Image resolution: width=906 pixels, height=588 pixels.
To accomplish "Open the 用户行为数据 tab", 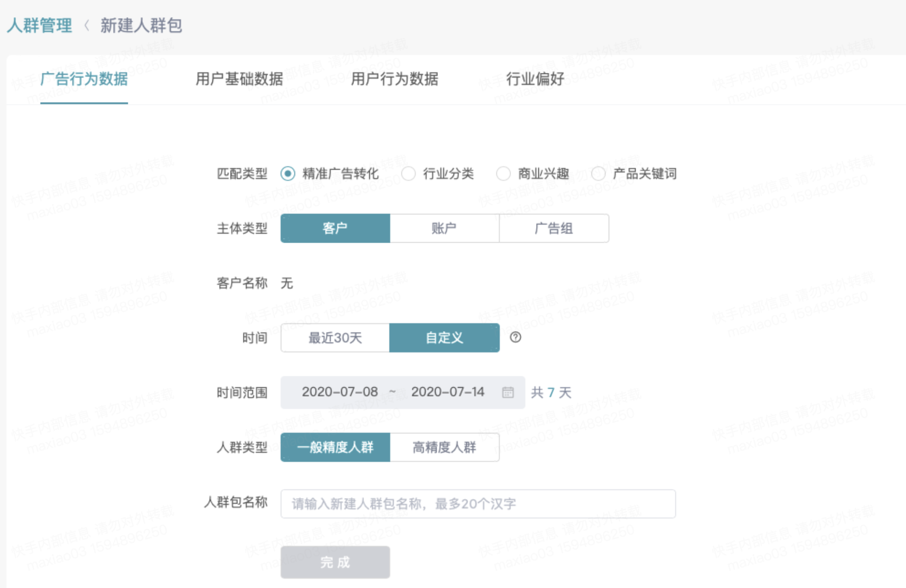I will click(395, 79).
